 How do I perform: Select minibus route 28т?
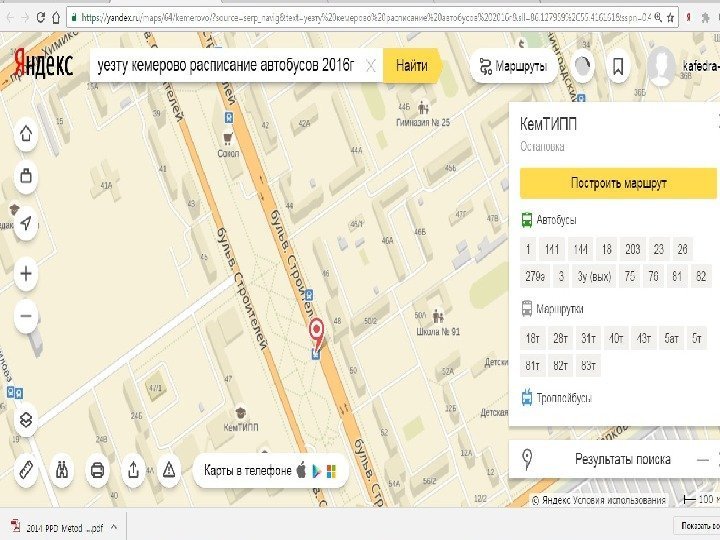point(560,338)
